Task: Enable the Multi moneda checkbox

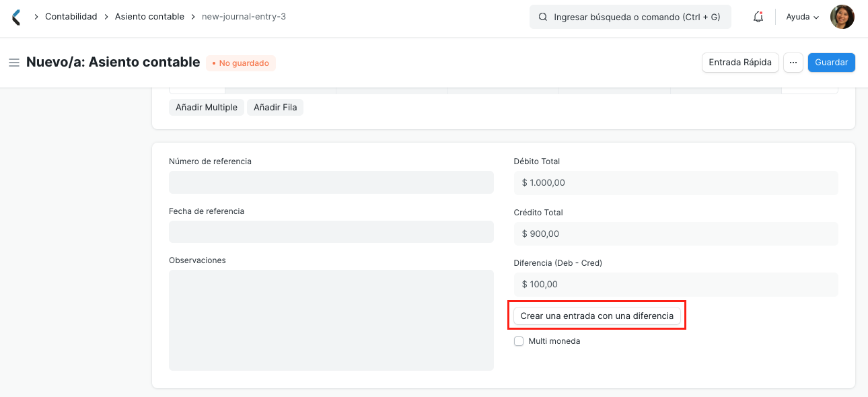Action: pos(519,341)
